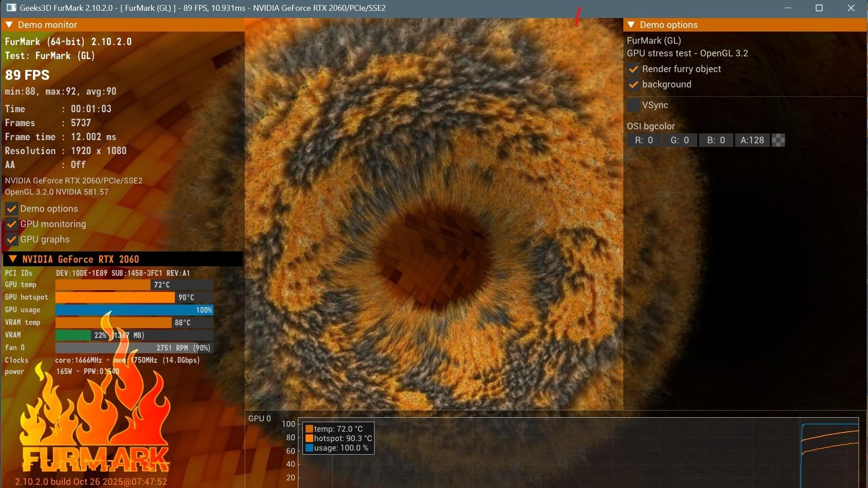The image size is (868, 488).
Task: Disable the background checkbox
Action: (x=633, y=84)
